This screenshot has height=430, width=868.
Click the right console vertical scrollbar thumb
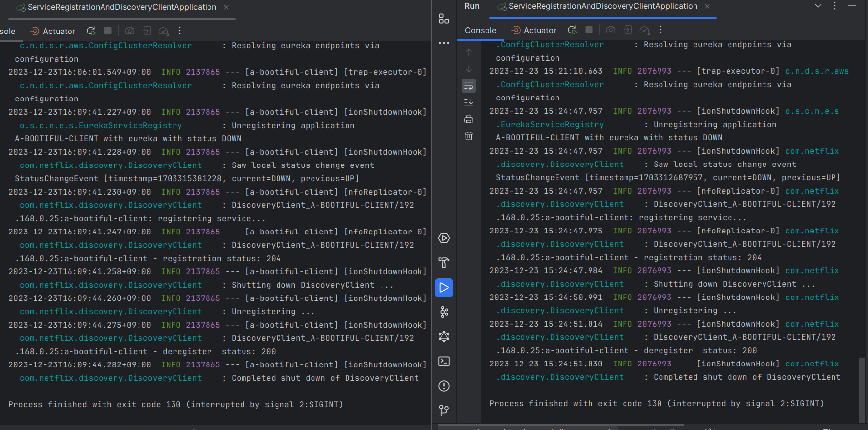(x=862, y=389)
